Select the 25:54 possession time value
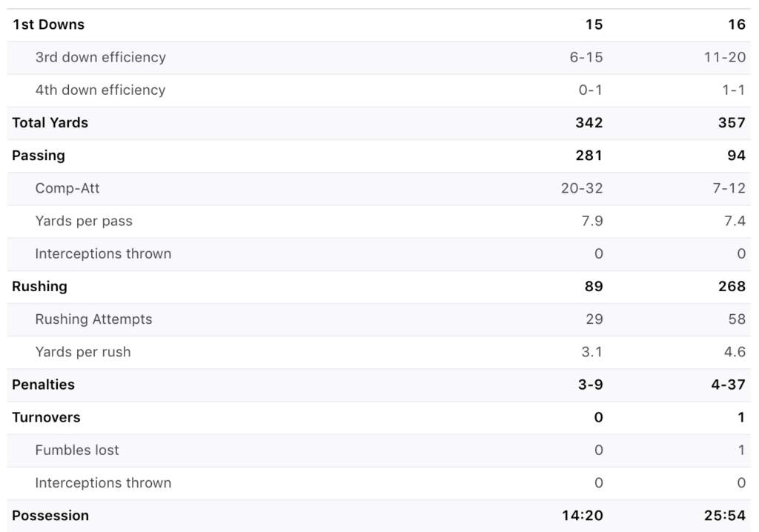 [x=725, y=516]
